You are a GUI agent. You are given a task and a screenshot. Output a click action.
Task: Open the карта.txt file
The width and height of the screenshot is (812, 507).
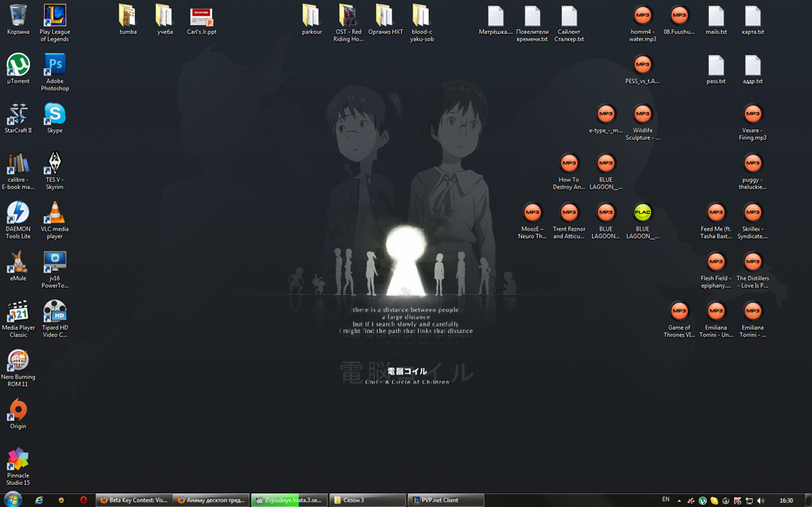click(753, 19)
